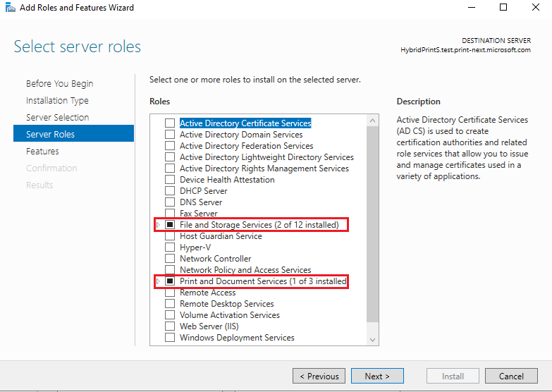Screen dimensions: 552x392
Task: Select the 'Windows Deployment Services' role label
Action: pos(237,338)
